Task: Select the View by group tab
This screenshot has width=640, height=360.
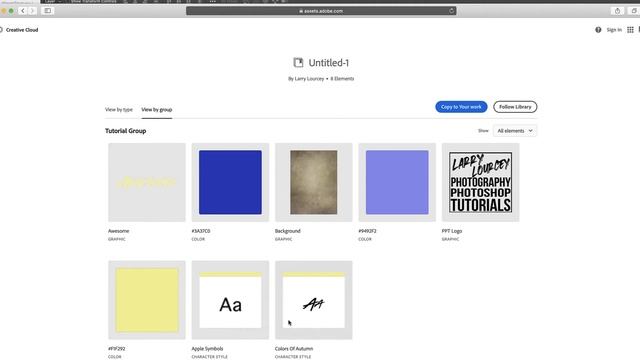Action: pyautogui.click(x=157, y=109)
